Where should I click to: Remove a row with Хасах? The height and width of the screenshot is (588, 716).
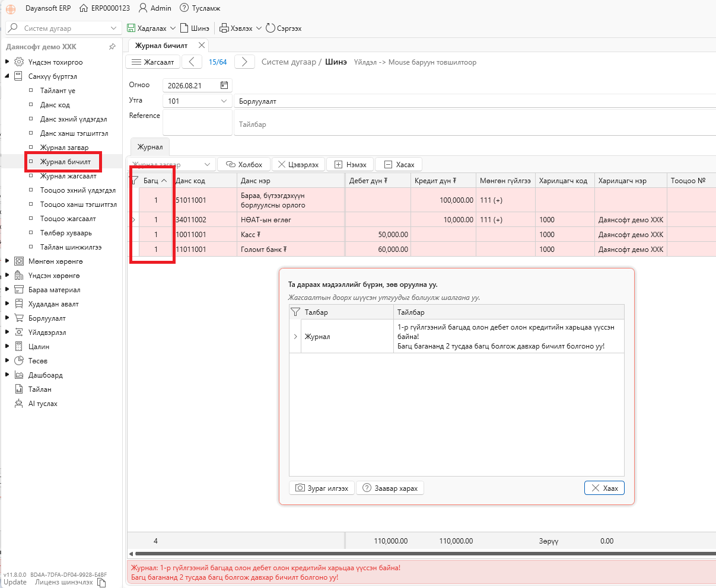tap(399, 164)
